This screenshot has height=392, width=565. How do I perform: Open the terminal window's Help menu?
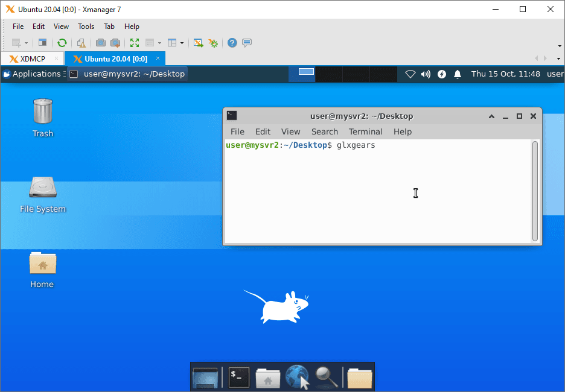tap(403, 131)
